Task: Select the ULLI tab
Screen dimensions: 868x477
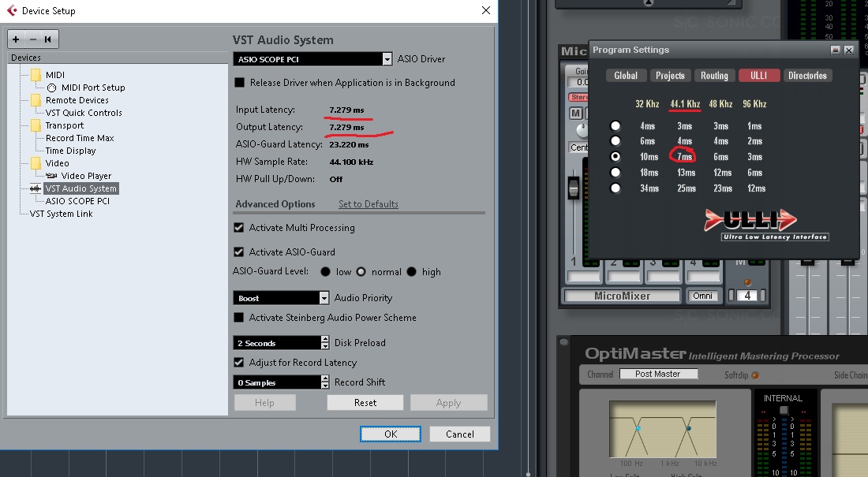Action: pyautogui.click(x=759, y=76)
